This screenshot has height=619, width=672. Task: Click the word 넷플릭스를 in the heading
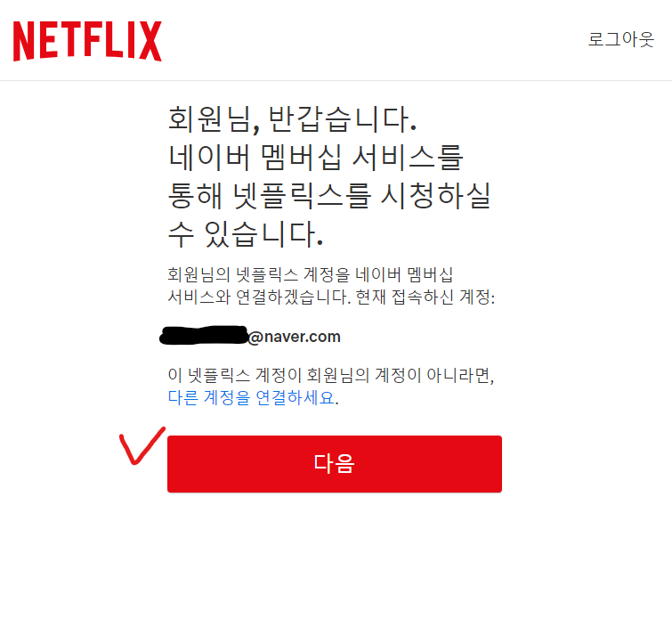click(302, 195)
